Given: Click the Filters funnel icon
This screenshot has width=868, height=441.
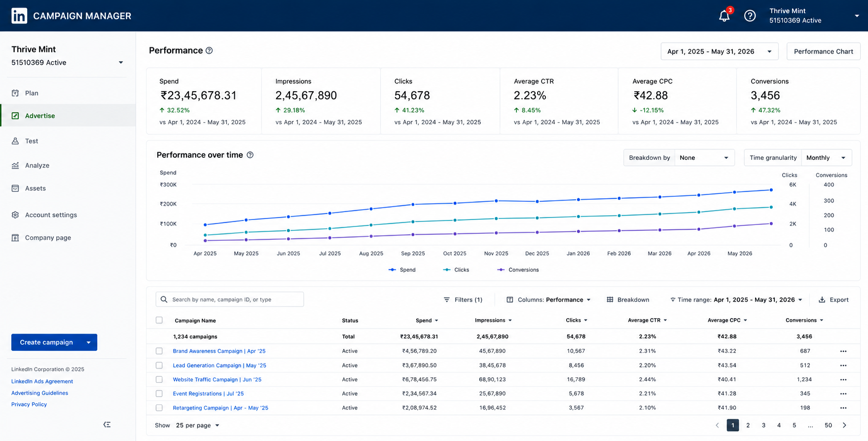Looking at the screenshot, I should pos(447,299).
